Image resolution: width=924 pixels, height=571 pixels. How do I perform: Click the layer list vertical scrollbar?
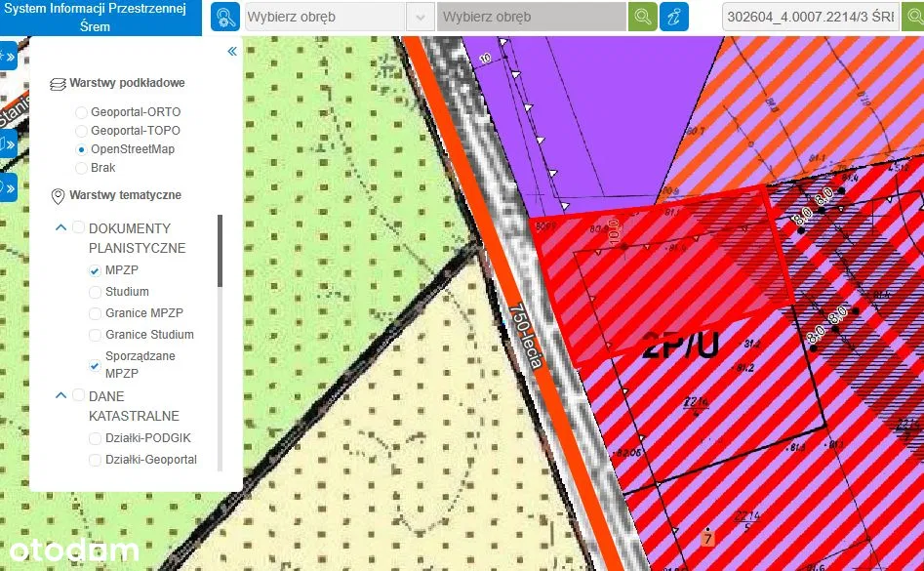tap(220, 252)
